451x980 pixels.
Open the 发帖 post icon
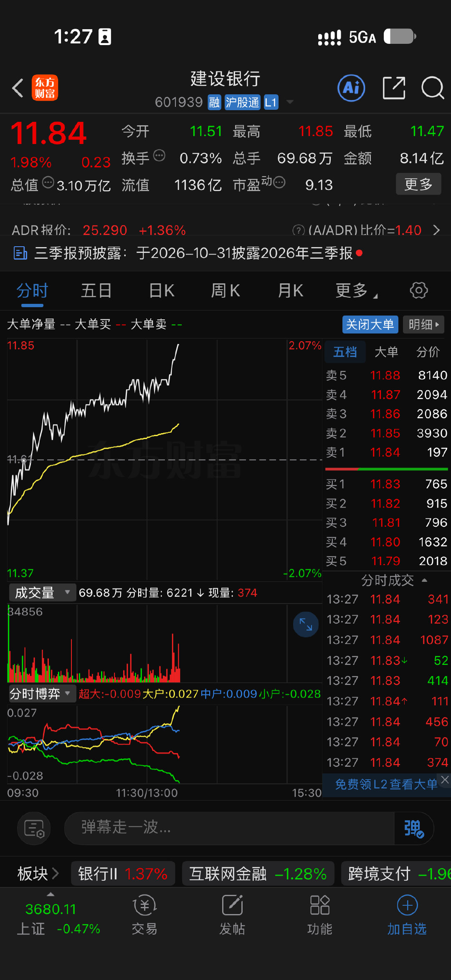tap(232, 915)
